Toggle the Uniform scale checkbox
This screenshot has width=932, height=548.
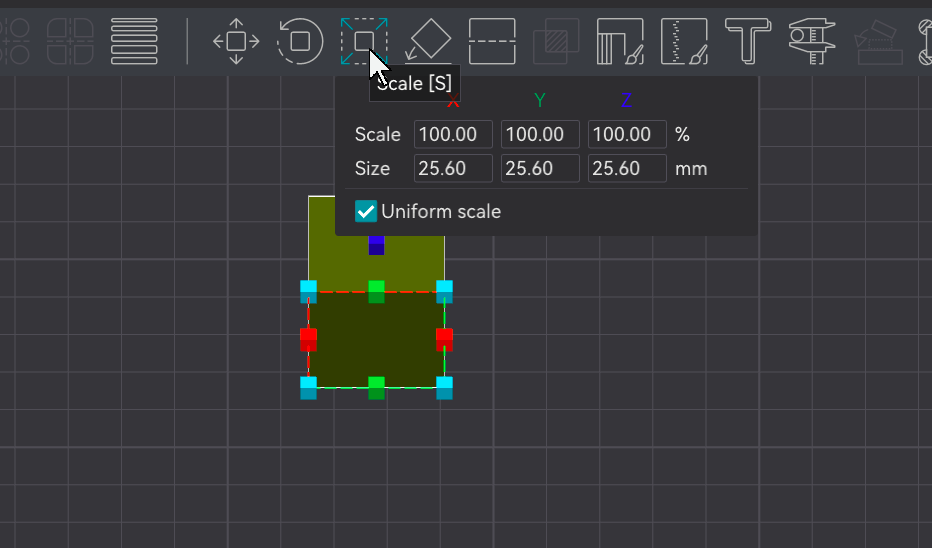[x=366, y=211]
